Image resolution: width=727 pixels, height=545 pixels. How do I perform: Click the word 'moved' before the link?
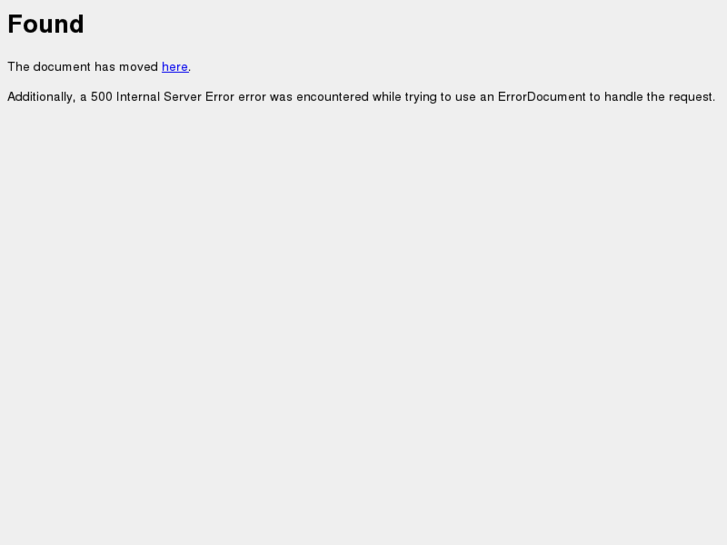click(139, 67)
